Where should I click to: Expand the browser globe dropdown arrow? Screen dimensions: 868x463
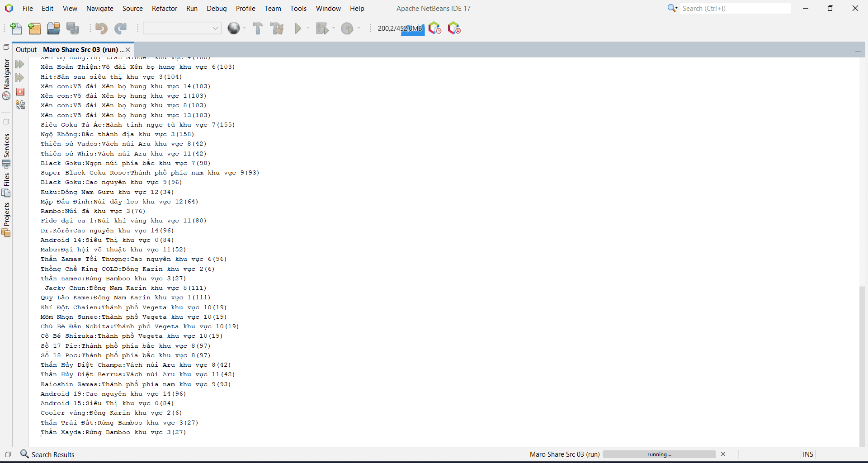point(244,28)
